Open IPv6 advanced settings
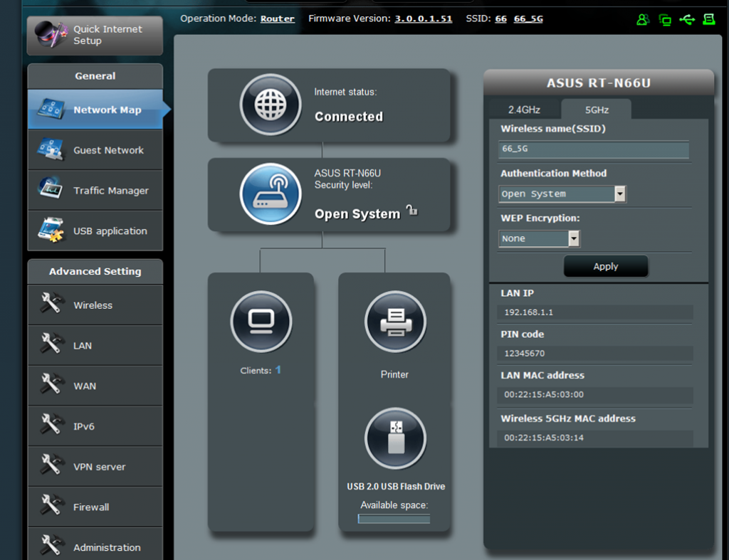Screen dimensions: 729x560 click(95, 426)
